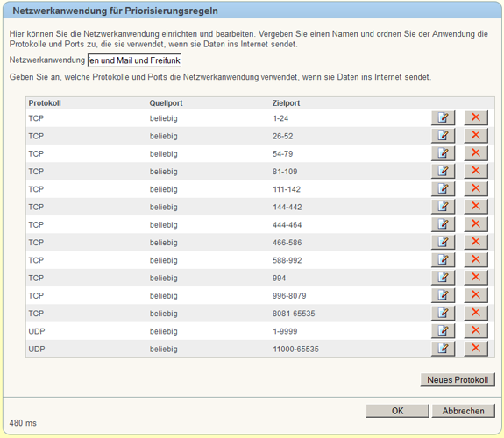Edit the UDP 11000-65535 rule
This screenshot has width=504, height=438.
443,349
